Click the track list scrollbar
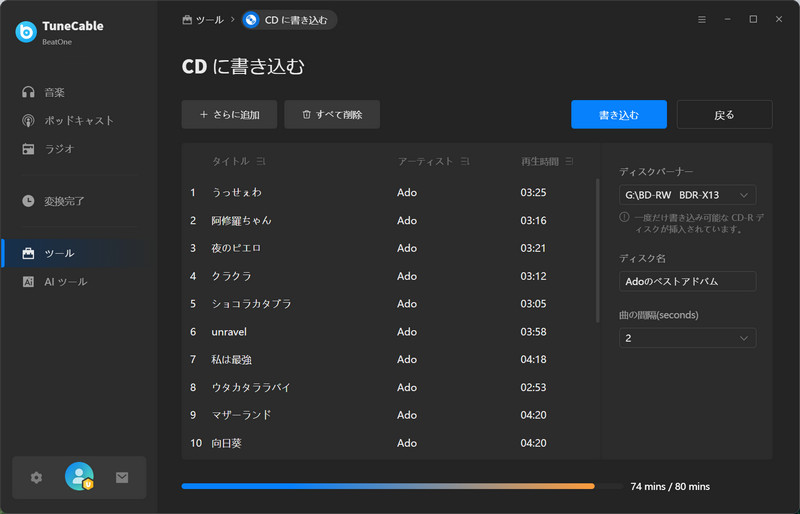Viewport: 800px width, 514px height. tap(597, 250)
